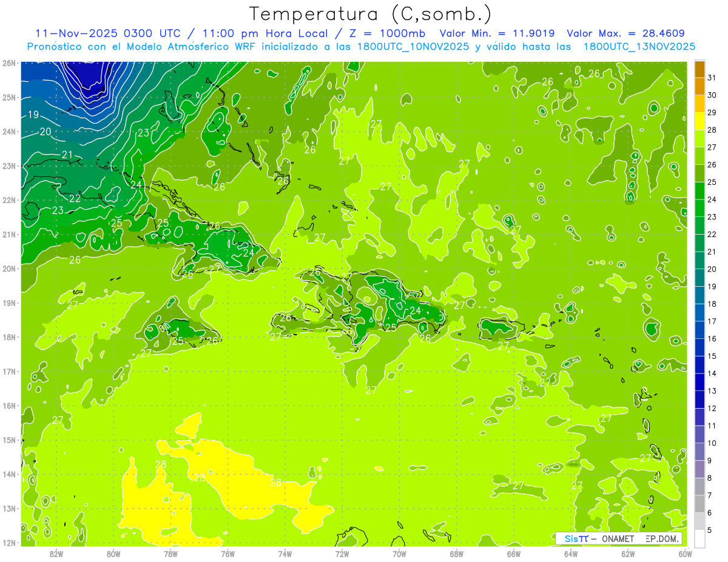Click the longitude label 80W

pyautogui.click(x=113, y=554)
